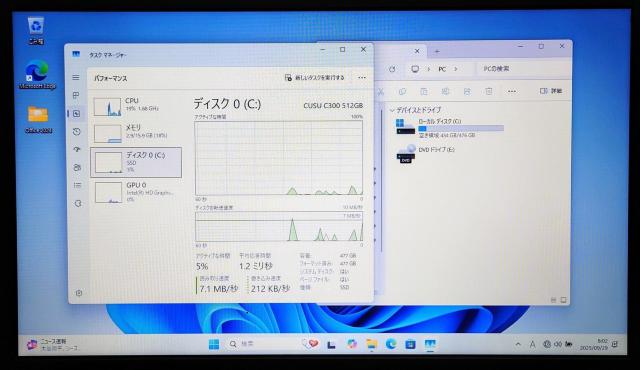Open the Users page icon in Task Manager
The width and height of the screenshot is (640, 370).
[77, 168]
